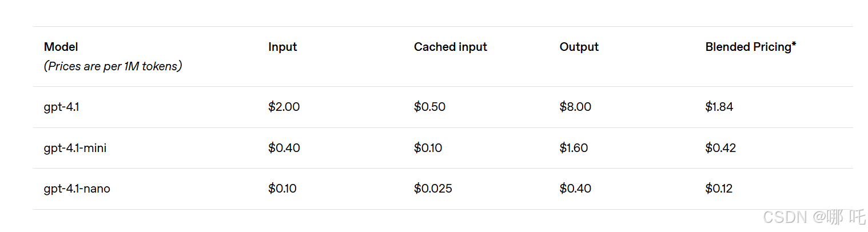Select the gpt-4.1 model name

coord(61,107)
